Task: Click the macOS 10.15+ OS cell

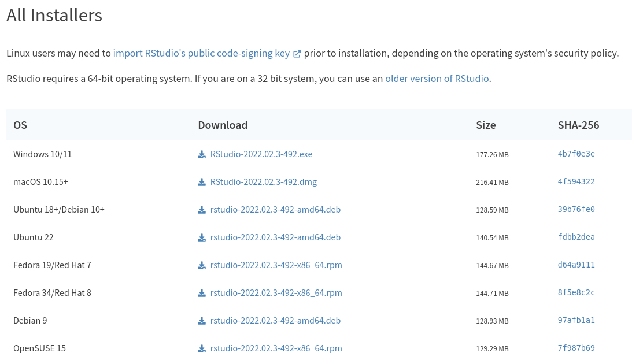Action: tap(40, 182)
